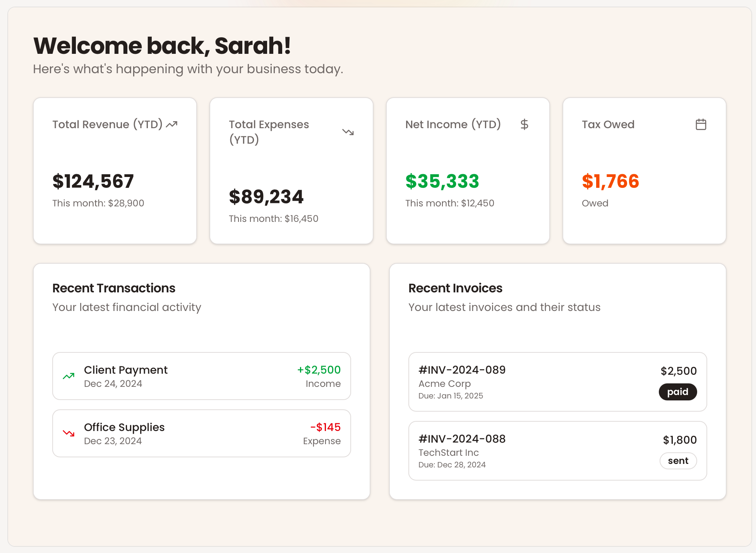Click the dollar sign icon on Net Income

[524, 124]
